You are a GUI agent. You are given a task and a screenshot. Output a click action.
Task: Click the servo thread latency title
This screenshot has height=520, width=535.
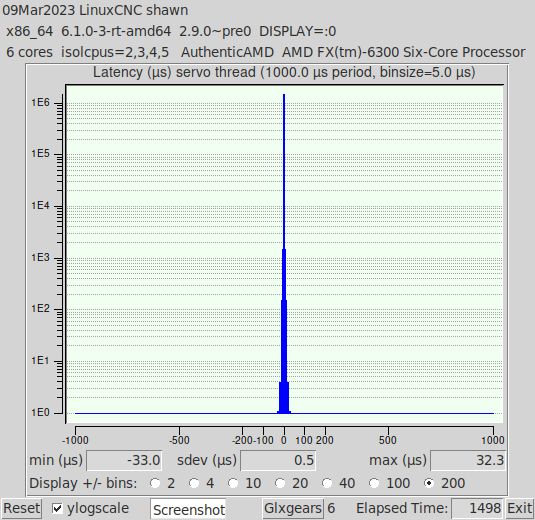[x=284, y=72]
